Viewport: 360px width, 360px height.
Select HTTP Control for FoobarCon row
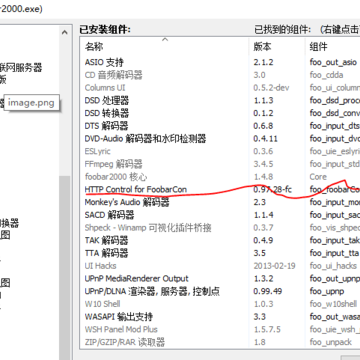click(220, 189)
